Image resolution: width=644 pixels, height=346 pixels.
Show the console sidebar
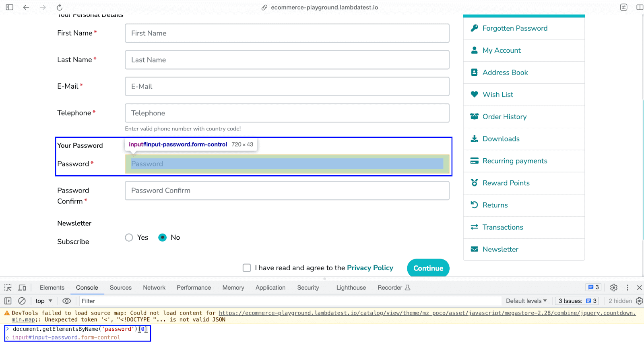pyautogui.click(x=8, y=301)
